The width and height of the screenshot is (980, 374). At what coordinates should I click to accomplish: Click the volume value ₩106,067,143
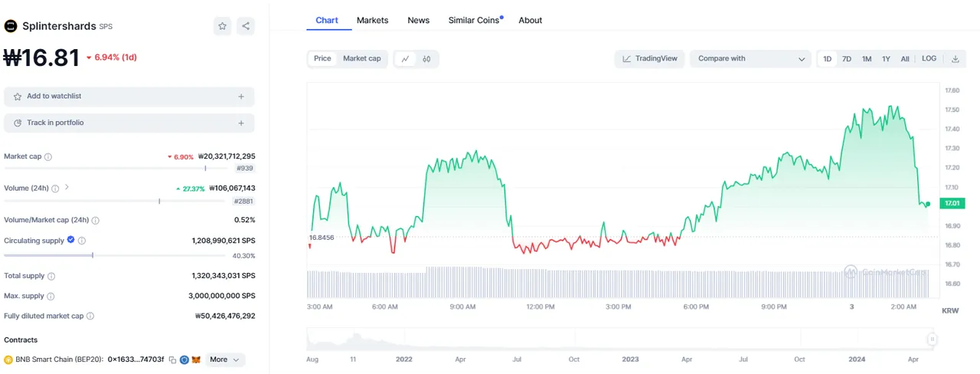coord(232,188)
